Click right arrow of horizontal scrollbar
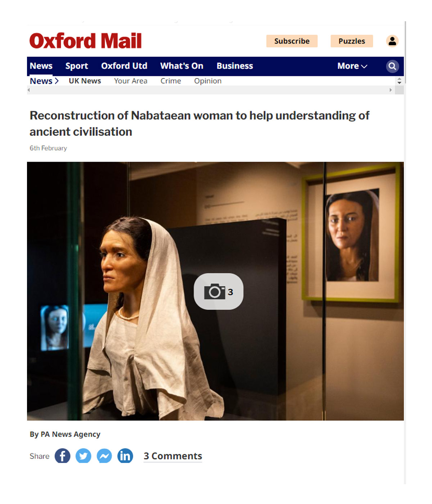Image resolution: width=432 pixels, height=504 pixels. coord(391,90)
